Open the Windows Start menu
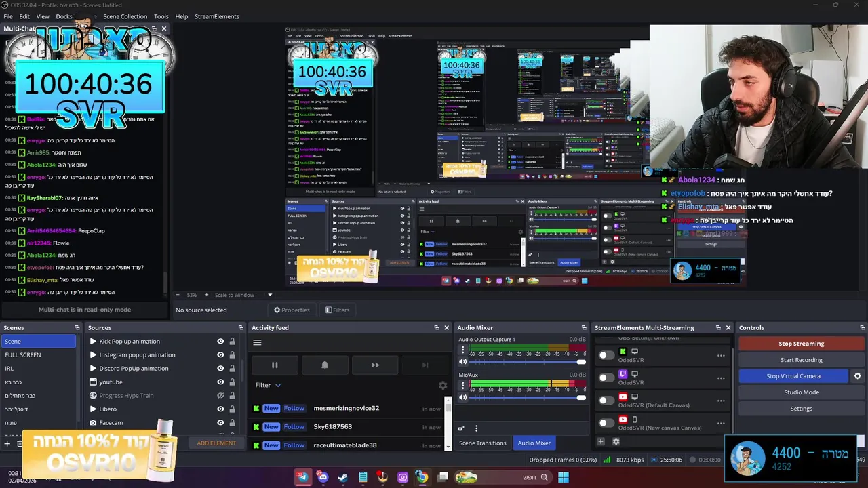Viewport: 868px width, 488px height. coord(563,477)
